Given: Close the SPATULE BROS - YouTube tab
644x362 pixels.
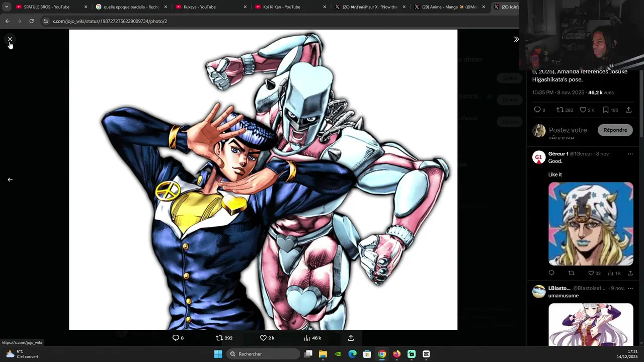Looking at the screenshot, I should [86, 7].
